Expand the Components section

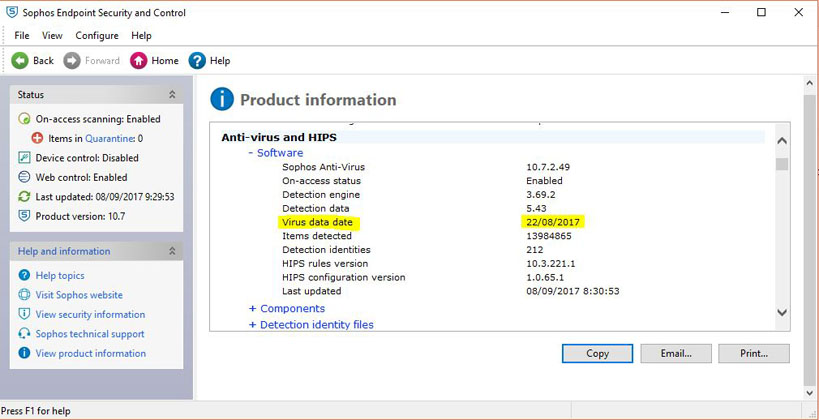point(252,309)
